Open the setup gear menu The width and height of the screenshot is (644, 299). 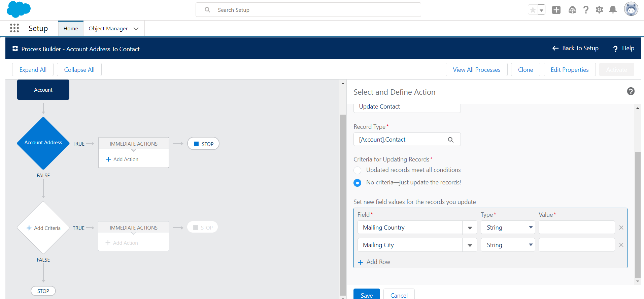[x=599, y=10]
